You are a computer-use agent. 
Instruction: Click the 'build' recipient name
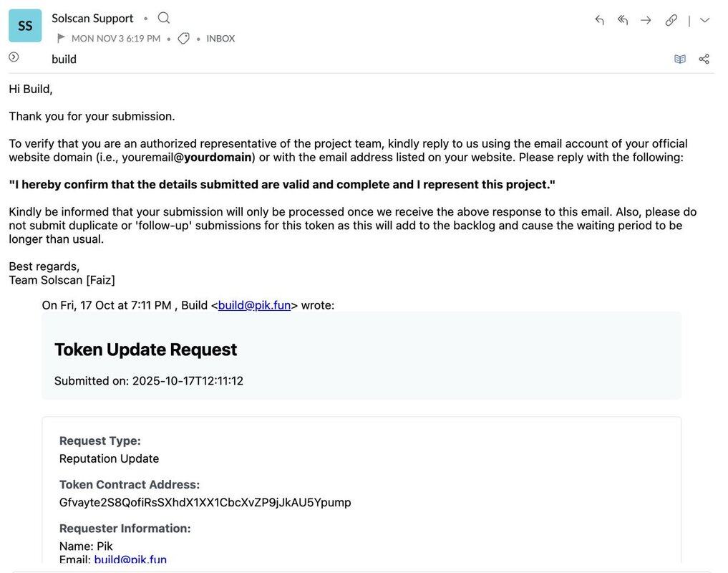[64, 59]
